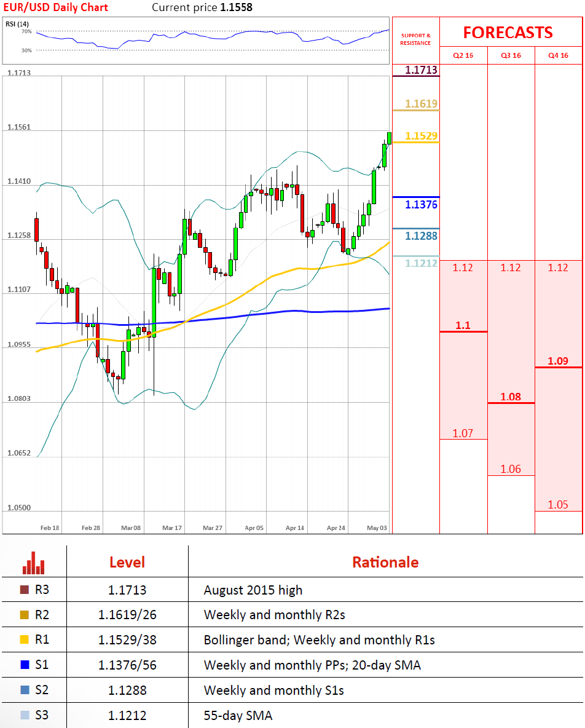This screenshot has width=585, height=728.
Task: Click the R1 yellow color swatch
Action: (25, 639)
